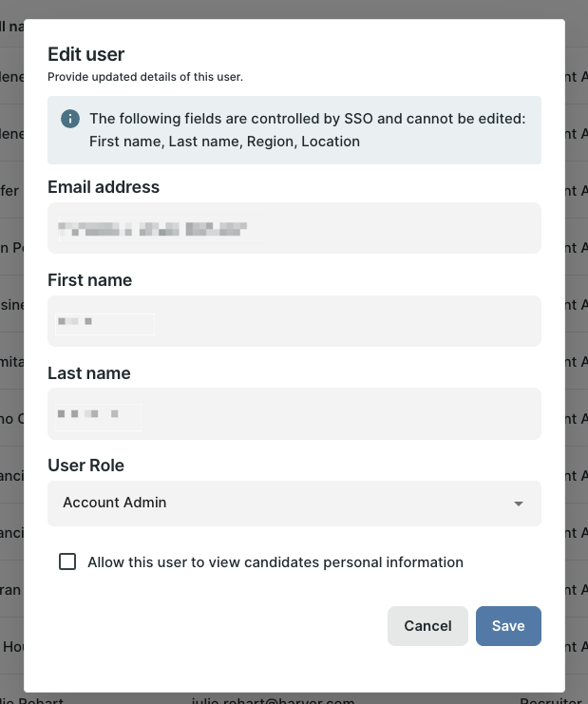The width and height of the screenshot is (588, 704).
Task: Click the SSO controlled fields notice text
Action: [x=307, y=119]
